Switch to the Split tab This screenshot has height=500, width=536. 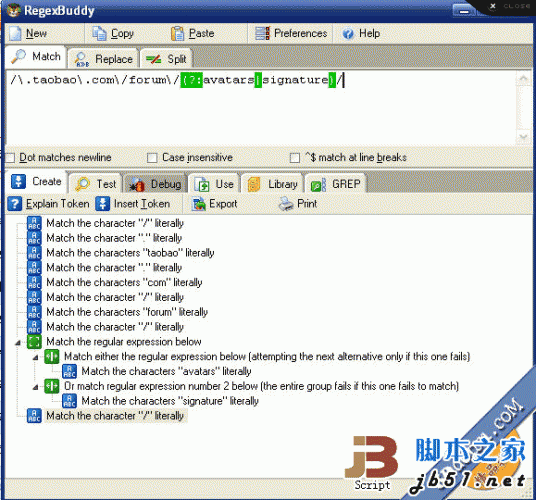(x=166, y=59)
